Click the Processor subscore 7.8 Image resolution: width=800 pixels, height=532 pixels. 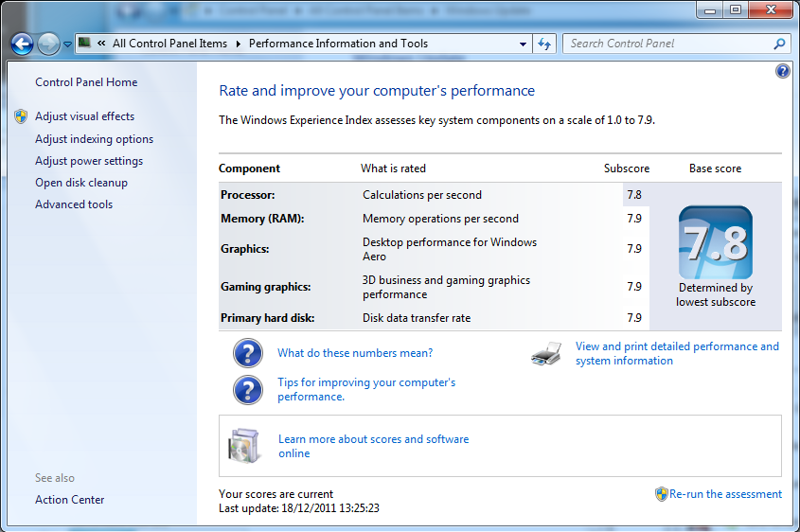pos(634,195)
